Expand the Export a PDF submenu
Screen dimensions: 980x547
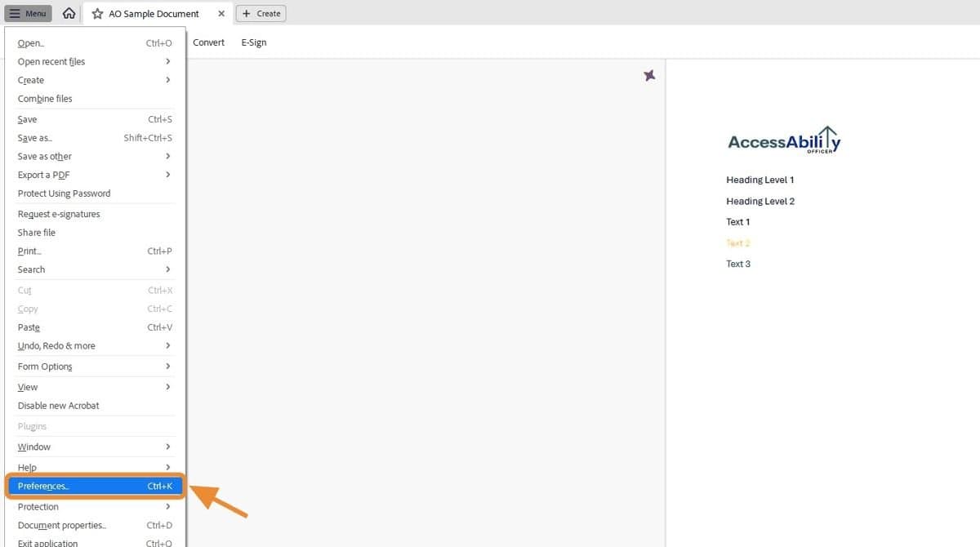[44, 175]
